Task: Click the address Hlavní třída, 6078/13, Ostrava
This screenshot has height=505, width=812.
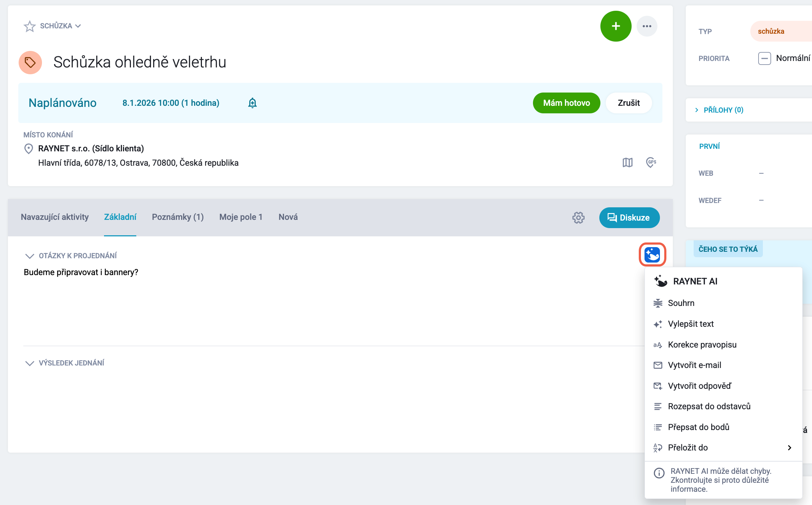Action: [x=138, y=163]
